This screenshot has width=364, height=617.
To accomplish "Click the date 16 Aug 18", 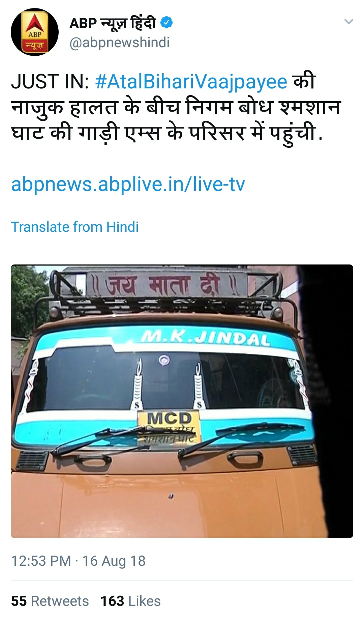I will pos(114,561).
